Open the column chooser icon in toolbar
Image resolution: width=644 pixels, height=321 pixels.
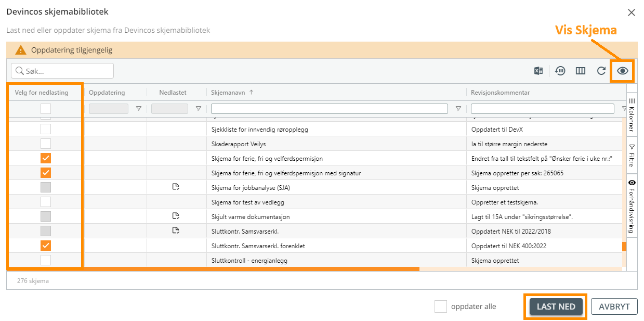pos(581,71)
